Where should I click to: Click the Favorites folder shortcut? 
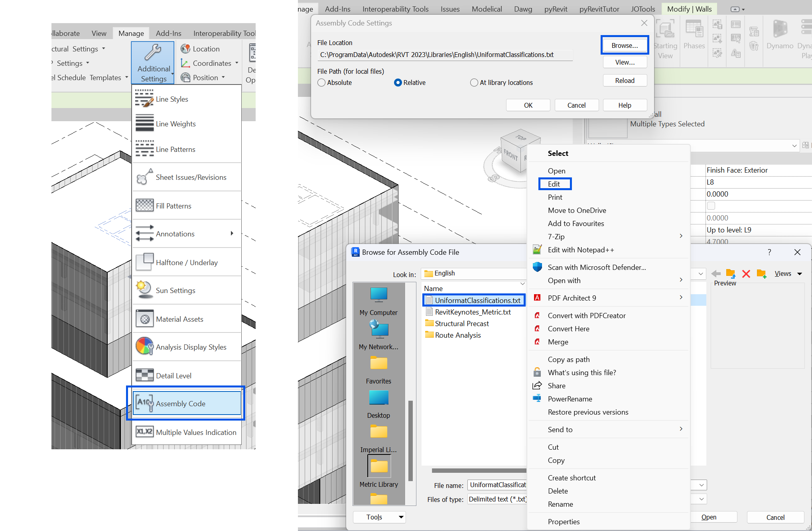(x=378, y=370)
